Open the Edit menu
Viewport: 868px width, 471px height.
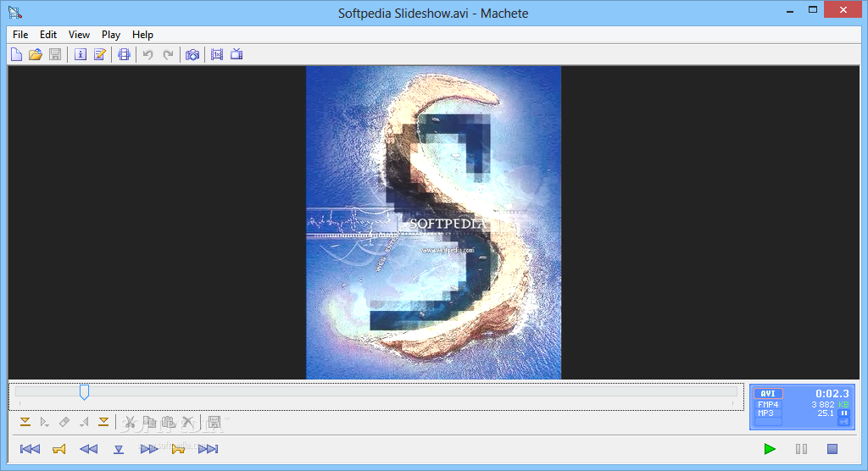click(x=48, y=35)
